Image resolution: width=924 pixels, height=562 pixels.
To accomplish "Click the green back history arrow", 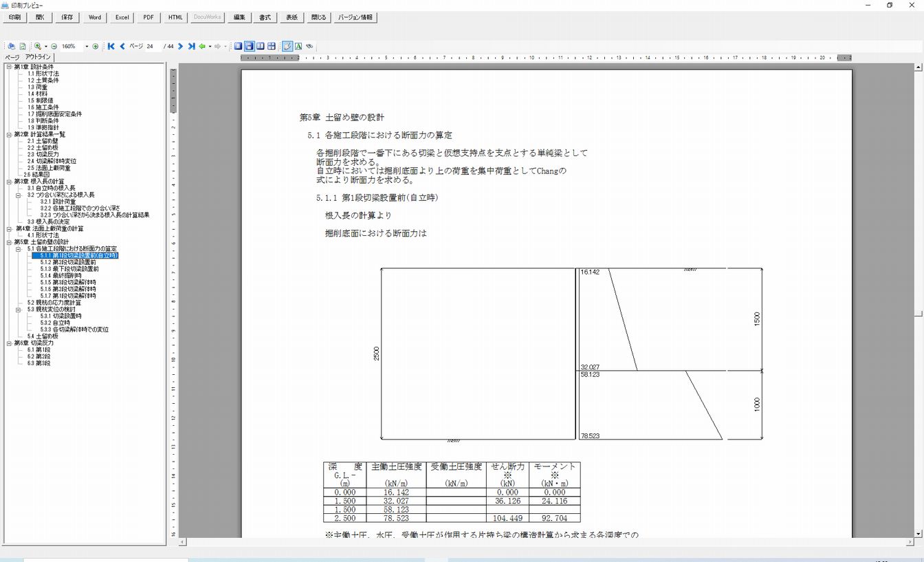I will [x=202, y=46].
